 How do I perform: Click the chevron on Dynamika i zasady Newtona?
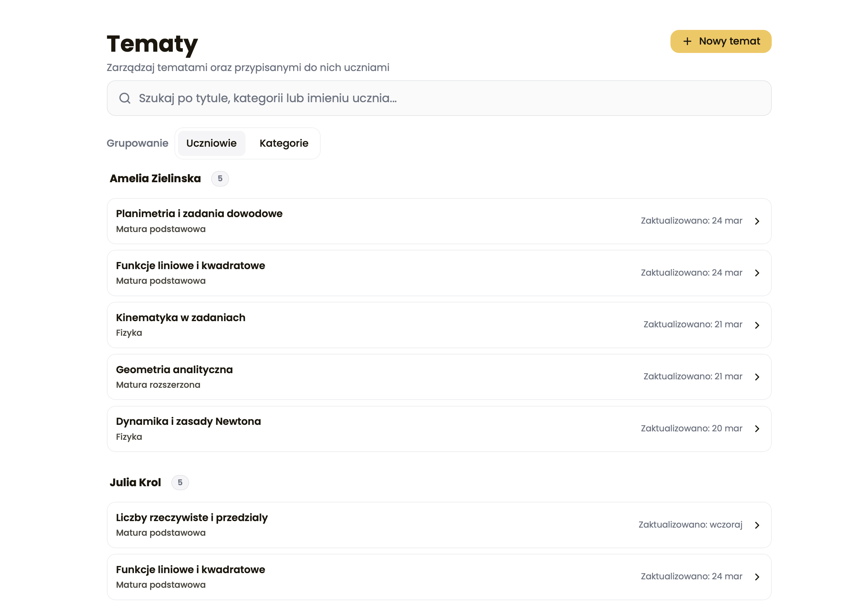point(757,429)
